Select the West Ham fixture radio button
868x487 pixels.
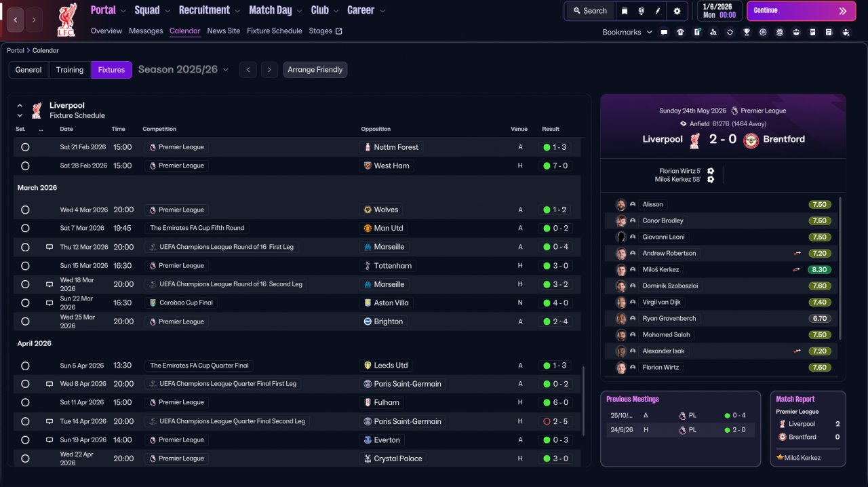tap(25, 165)
